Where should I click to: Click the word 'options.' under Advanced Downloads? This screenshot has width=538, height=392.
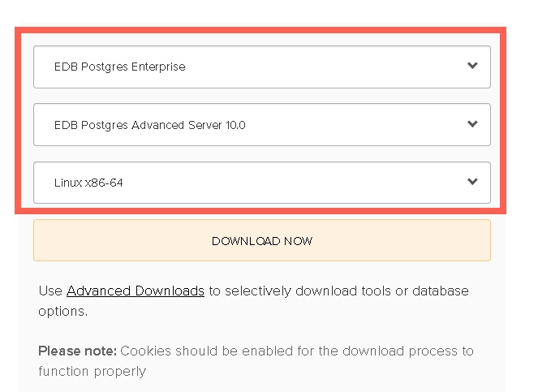(x=63, y=312)
